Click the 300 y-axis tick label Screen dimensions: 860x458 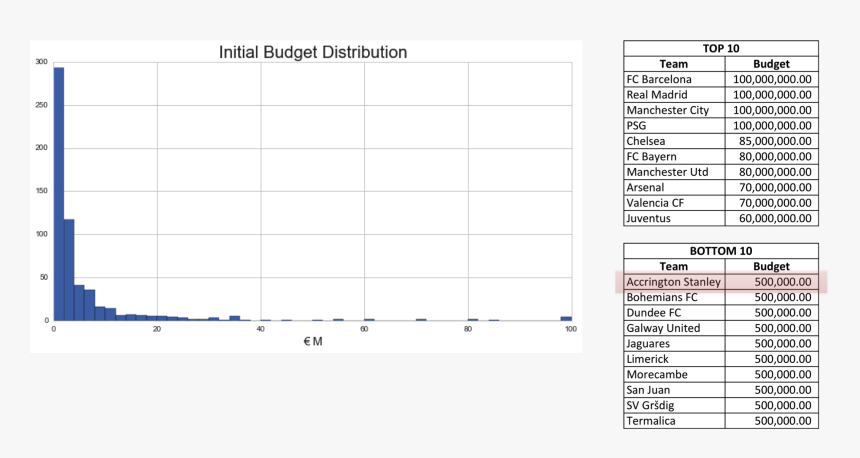click(42, 62)
